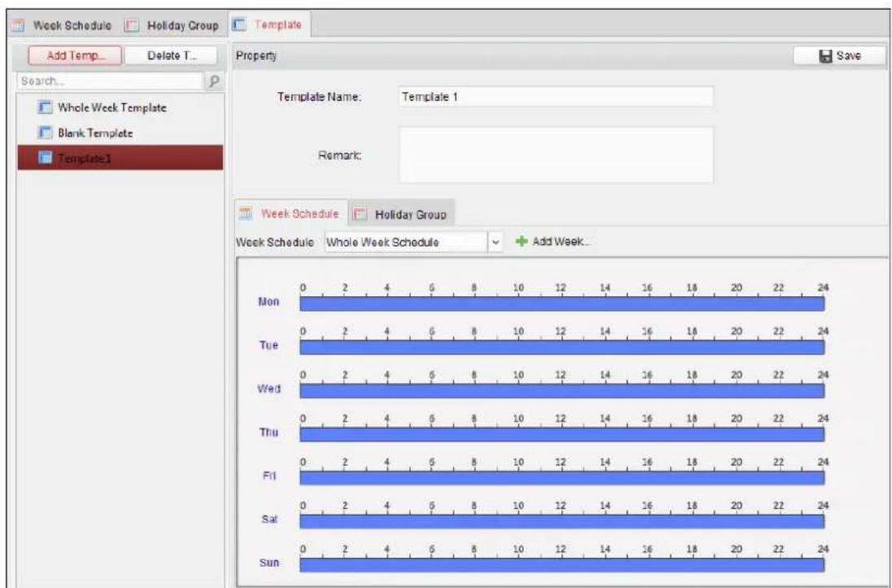Open the top Holiday Group tab

coord(173,25)
